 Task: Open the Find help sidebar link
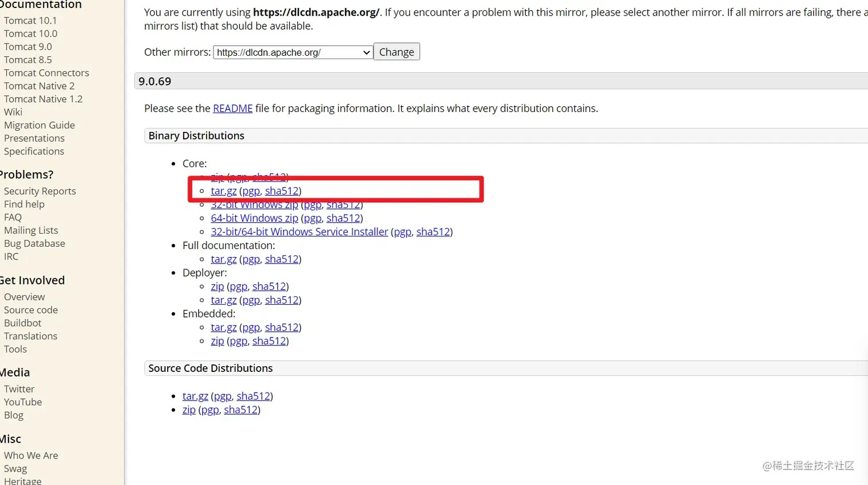click(x=24, y=204)
